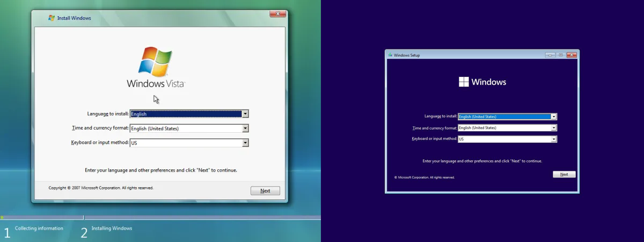Click the 'Installing Windows' step label
Screen dimensions: 644x242
pyautogui.click(x=112, y=229)
